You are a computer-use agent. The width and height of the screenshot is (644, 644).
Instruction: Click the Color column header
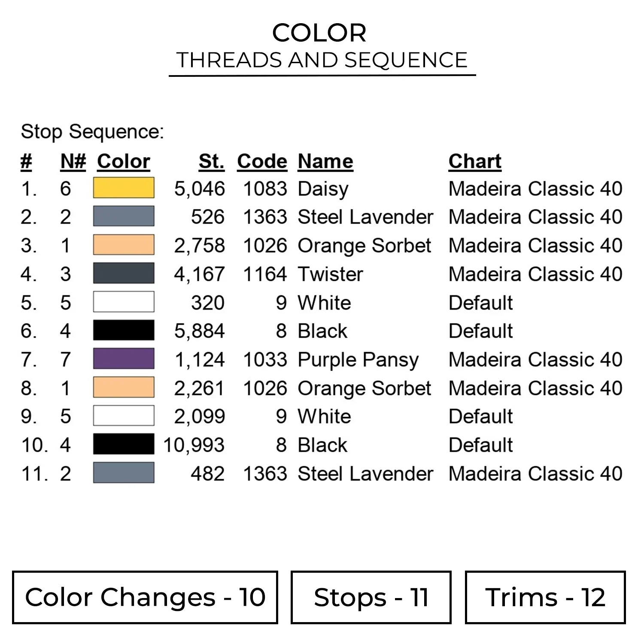click(124, 161)
